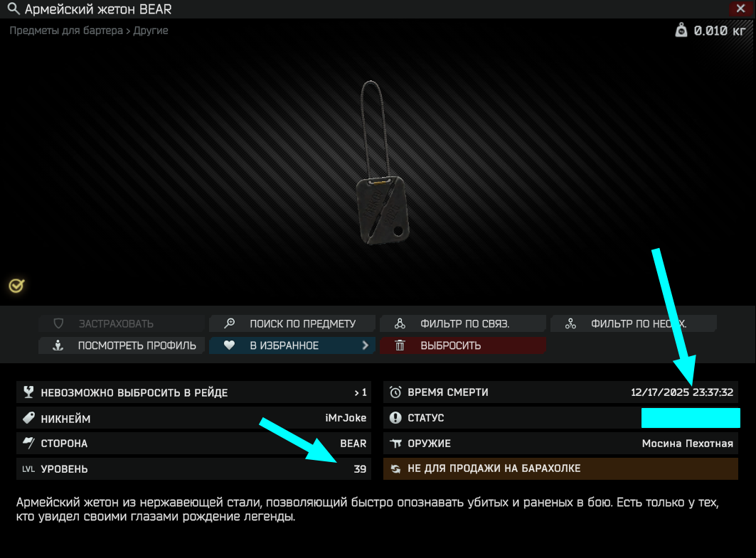
Task: Toggle the yellow checkmark inspection badge
Action: tap(16, 286)
